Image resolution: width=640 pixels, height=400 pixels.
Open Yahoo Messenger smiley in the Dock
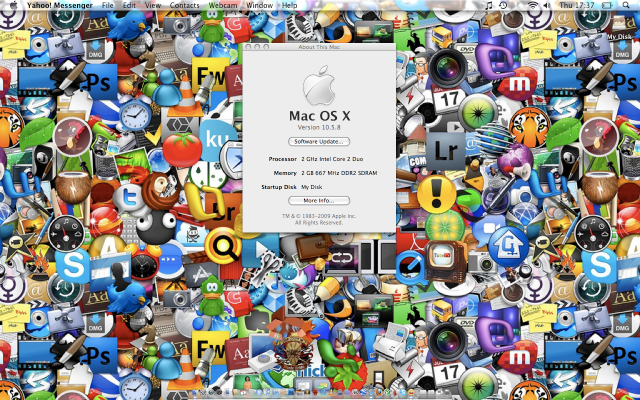click(411, 392)
